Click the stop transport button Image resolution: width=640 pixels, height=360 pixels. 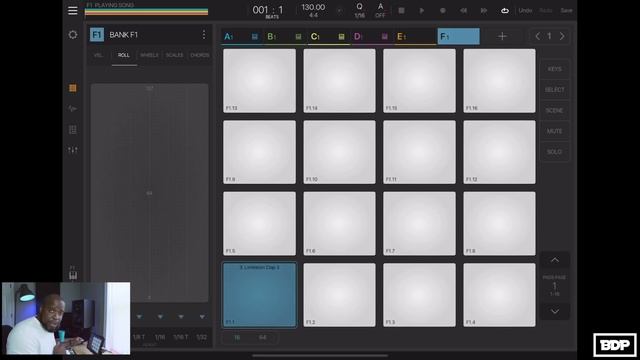click(x=402, y=11)
